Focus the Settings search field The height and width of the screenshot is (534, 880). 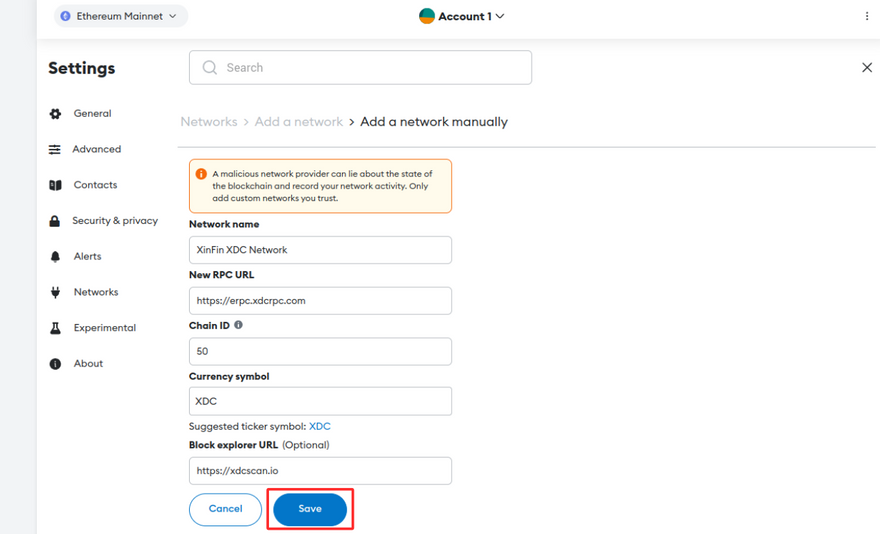pyautogui.click(x=360, y=68)
